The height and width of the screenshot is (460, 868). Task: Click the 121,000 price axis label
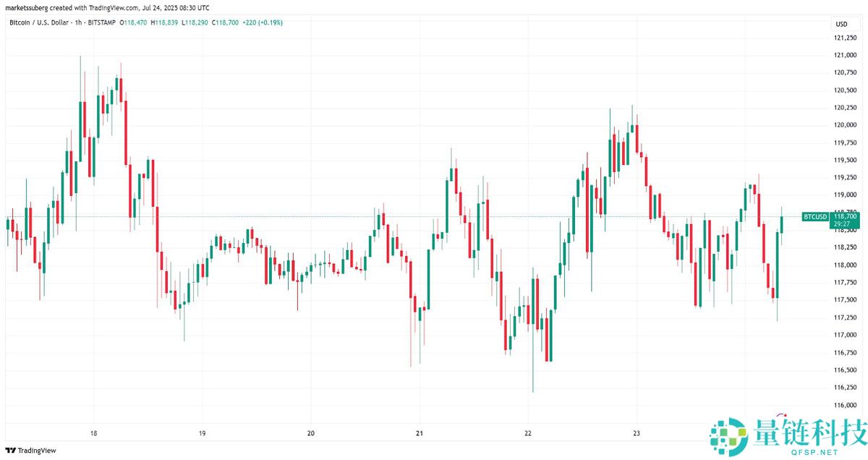coord(845,55)
